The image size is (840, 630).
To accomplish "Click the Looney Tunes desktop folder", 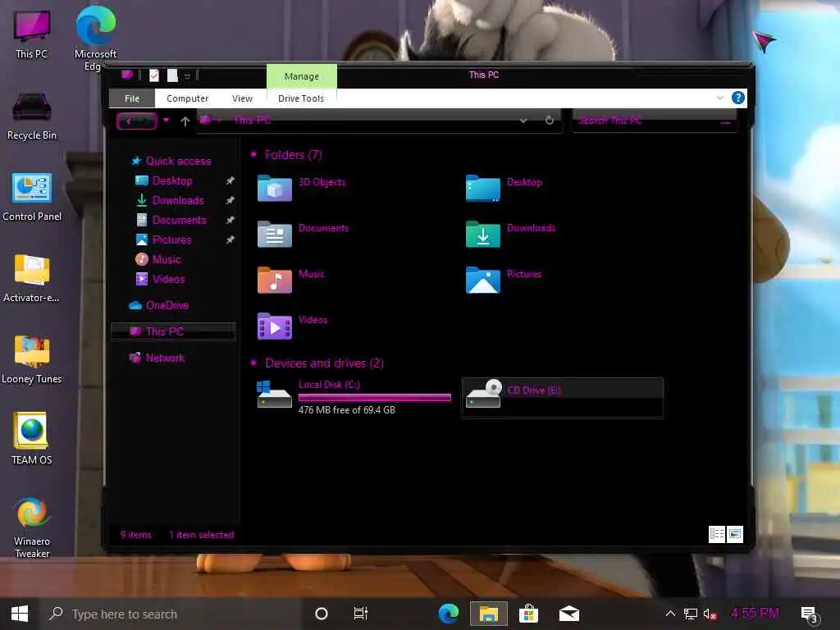I will tap(32, 360).
